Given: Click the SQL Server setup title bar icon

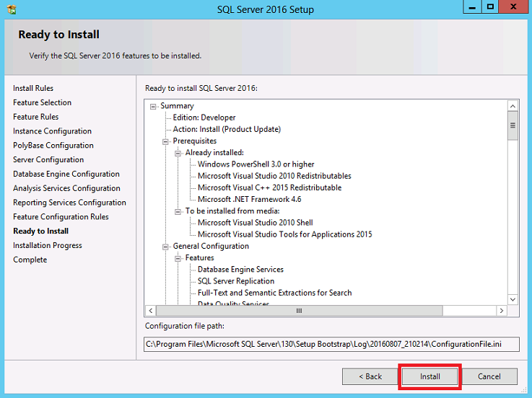Looking at the screenshot, I should [x=12, y=9].
